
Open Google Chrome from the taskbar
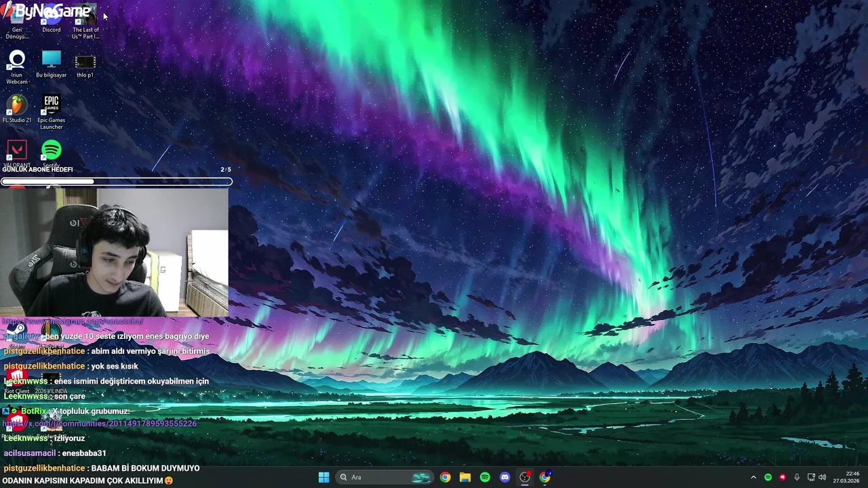(x=445, y=477)
